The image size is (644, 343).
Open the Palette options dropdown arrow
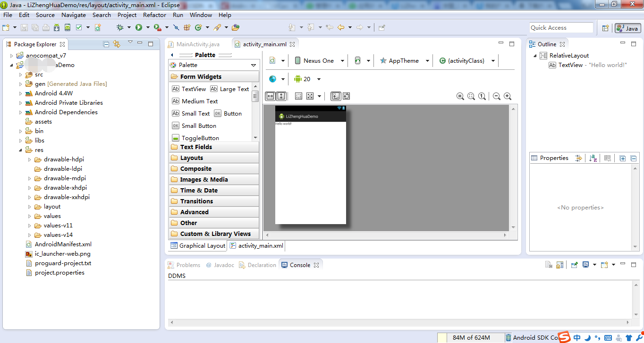pyautogui.click(x=254, y=65)
